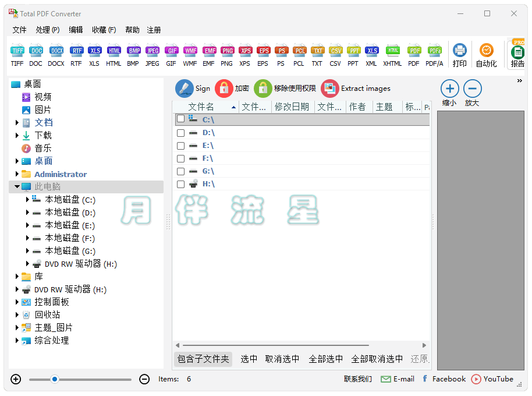Screen dimensions: 532x396
Task: Collapse the 此电脑 tree node
Action: tap(17, 186)
